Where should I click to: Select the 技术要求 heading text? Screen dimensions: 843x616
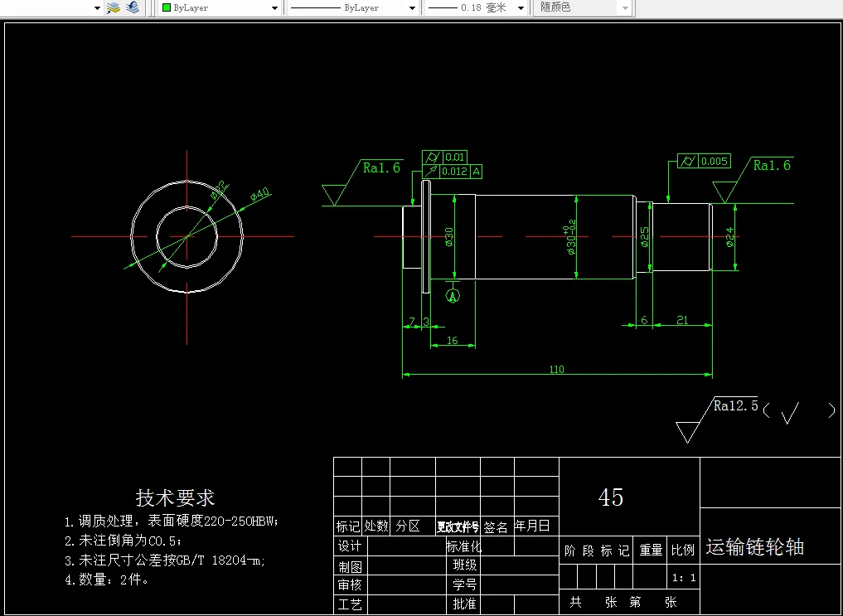(175, 497)
